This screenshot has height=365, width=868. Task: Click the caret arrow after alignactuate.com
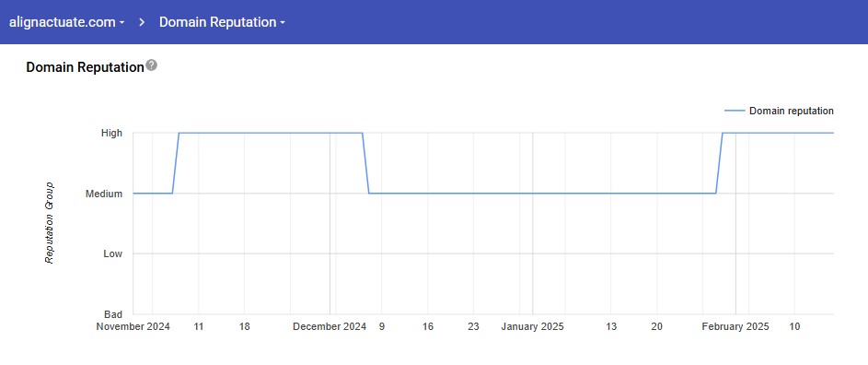122,23
